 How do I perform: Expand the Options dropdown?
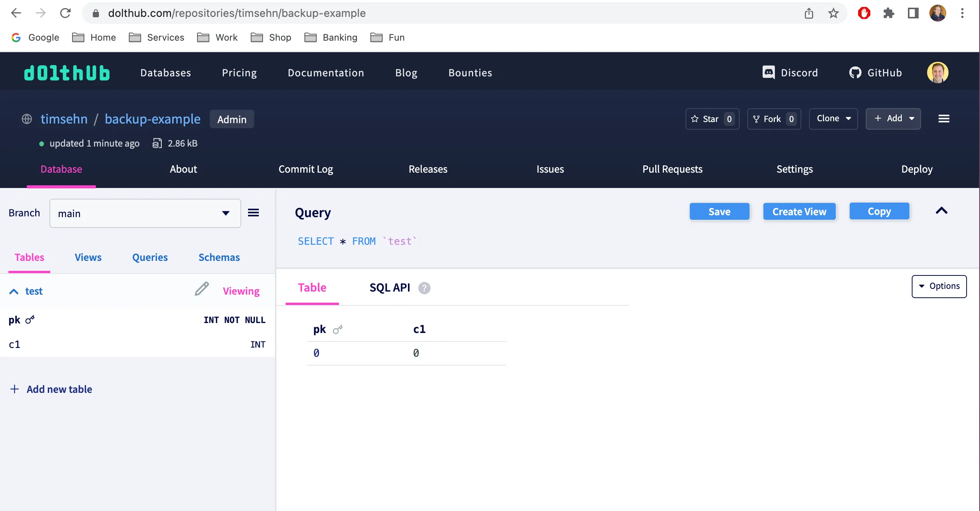coord(939,286)
